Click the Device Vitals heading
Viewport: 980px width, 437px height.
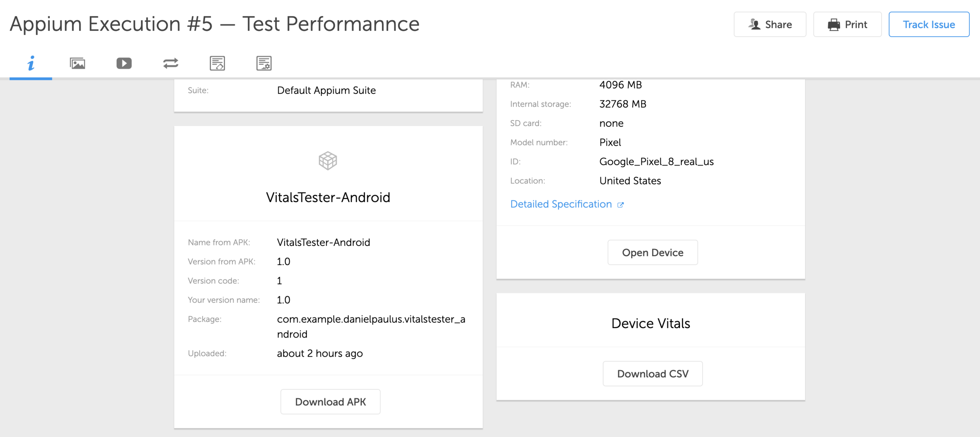point(650,323)
